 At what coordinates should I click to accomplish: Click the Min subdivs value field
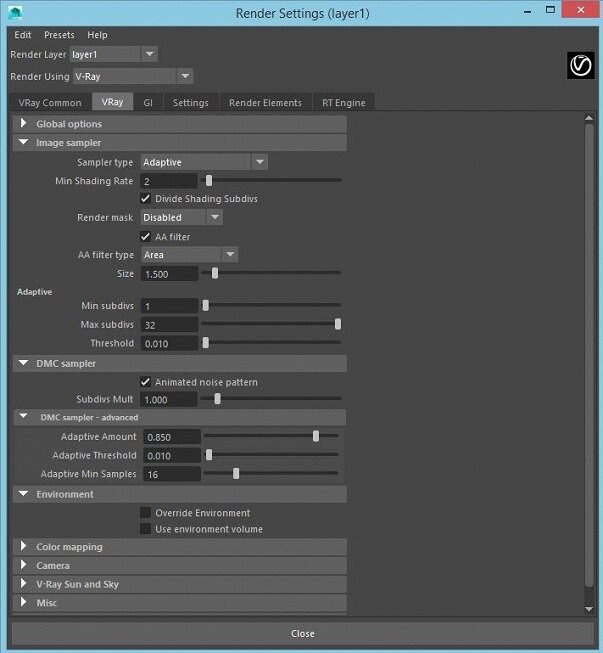(169, 306)
